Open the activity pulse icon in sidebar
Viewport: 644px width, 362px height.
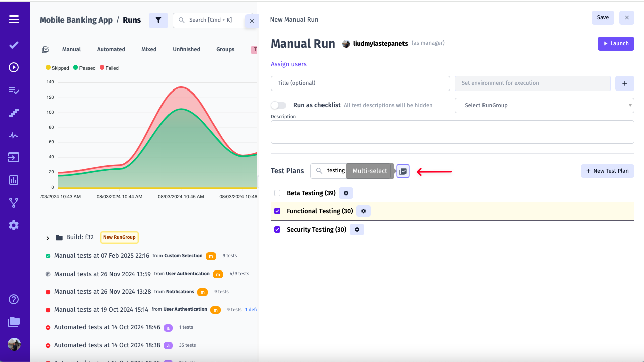coord(13,135)
